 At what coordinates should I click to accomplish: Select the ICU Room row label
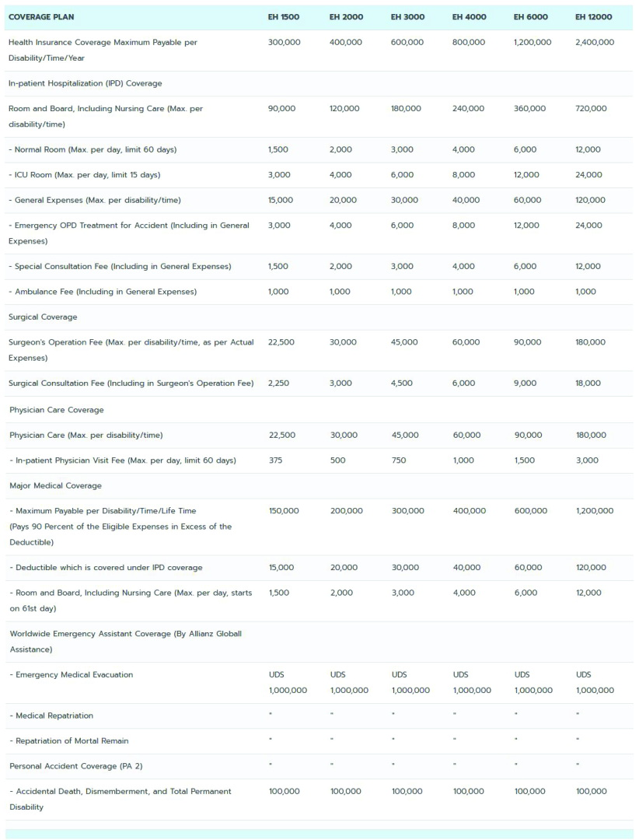[87, 175]
